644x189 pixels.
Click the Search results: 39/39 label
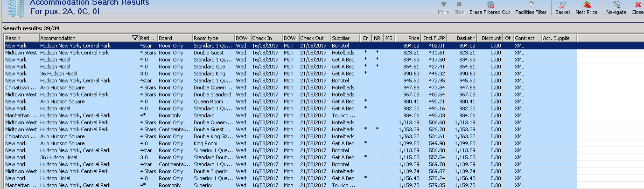31,28
